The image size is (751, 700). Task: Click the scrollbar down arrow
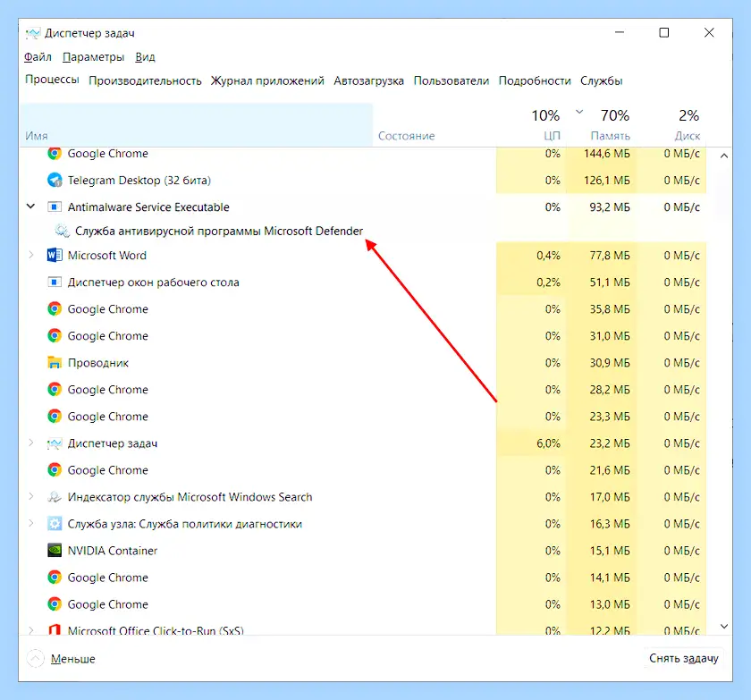point(724,627)
